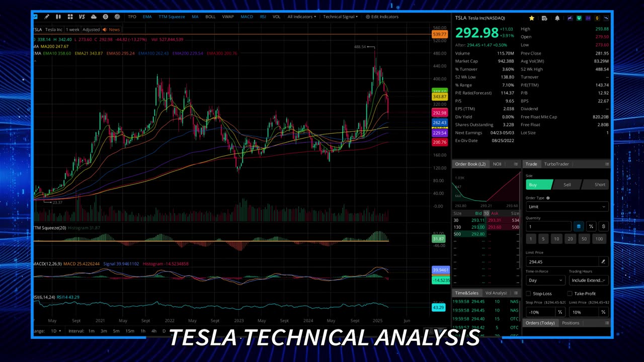Open the candlestick chart type icon

click(58, 17)
